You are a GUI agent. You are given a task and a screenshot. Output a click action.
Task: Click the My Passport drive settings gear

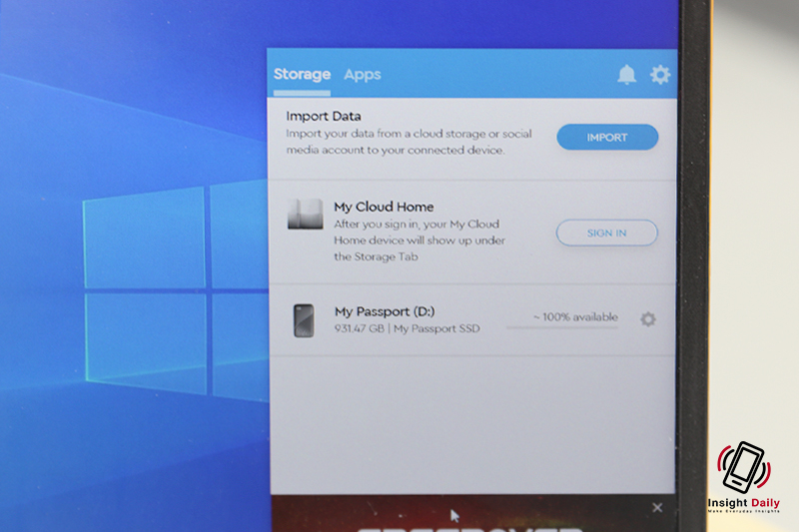pos(648,319)
